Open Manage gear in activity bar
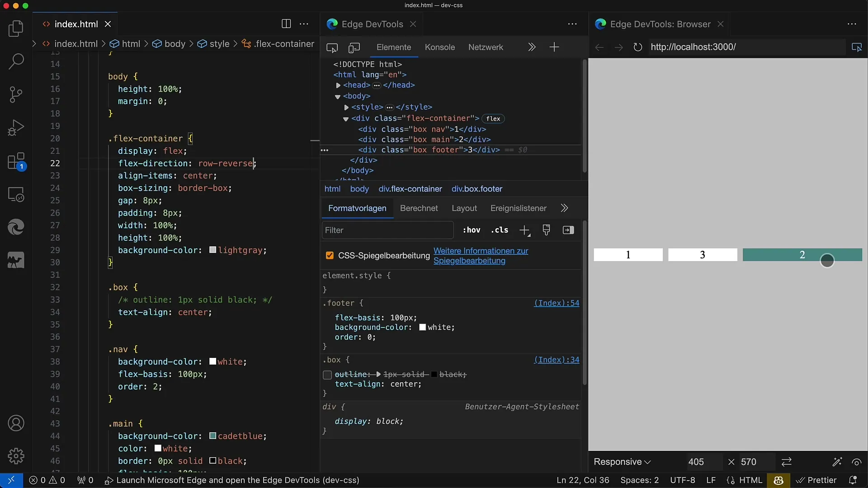 click(x=16, y=456)
